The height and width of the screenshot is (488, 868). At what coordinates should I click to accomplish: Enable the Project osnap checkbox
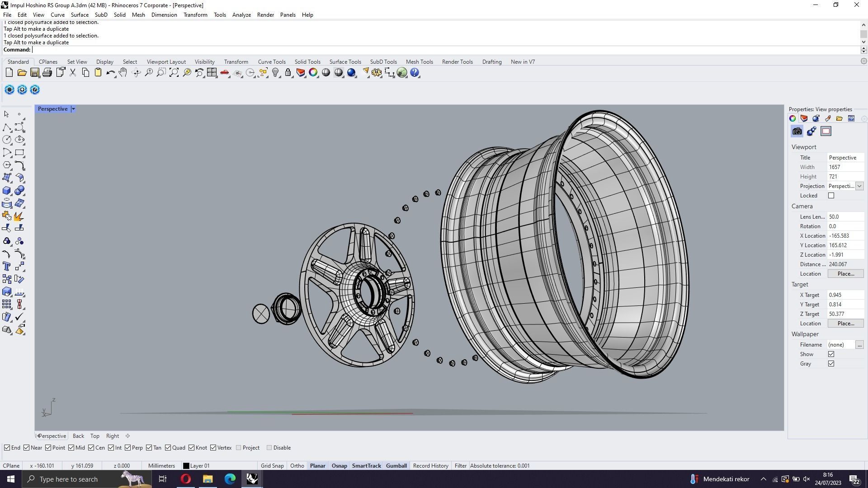coord(239,448)
